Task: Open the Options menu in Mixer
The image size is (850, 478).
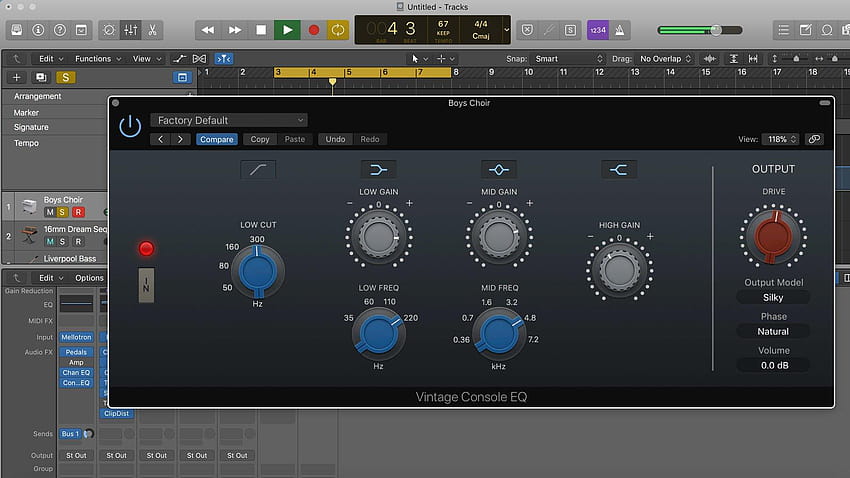Action: pyautogui.click(x=89, y=278)
